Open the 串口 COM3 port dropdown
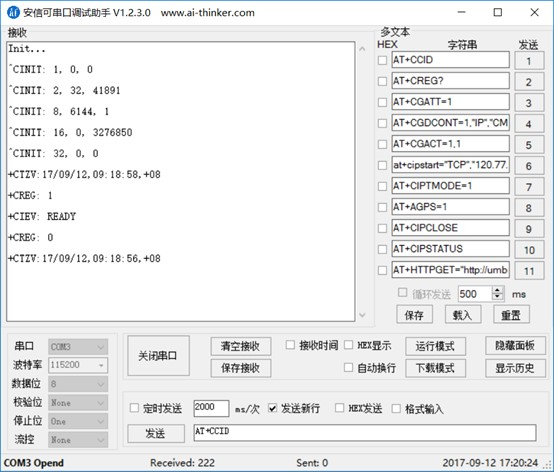554x472 pixels. click(x=78, y=347)
